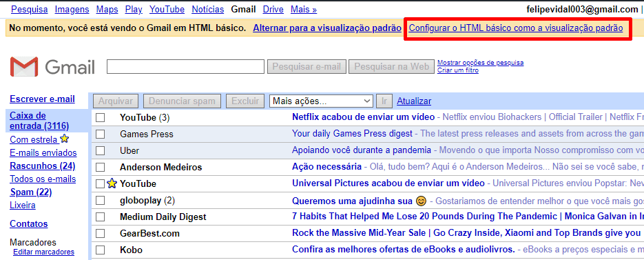
Task: Click sender name Medium Daily Digest
Action: point(163,217)
